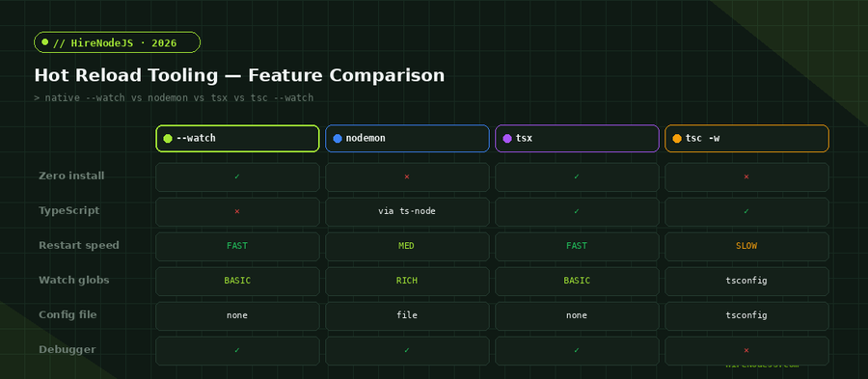Image resolution: width=868 pixels, height=379 pixels.
Task: Select the nodemon column header card
Action: [x=407, y=138]
